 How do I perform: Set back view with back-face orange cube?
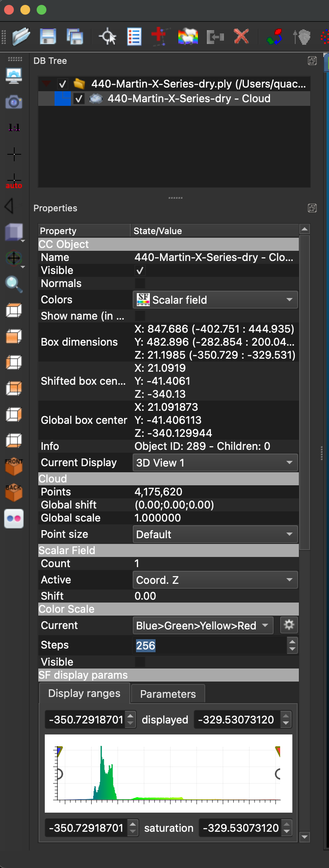[14, 388]
